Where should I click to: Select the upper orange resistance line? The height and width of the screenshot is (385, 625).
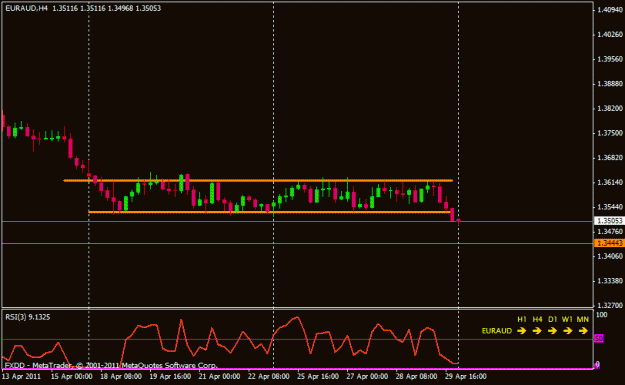[258, 181]
